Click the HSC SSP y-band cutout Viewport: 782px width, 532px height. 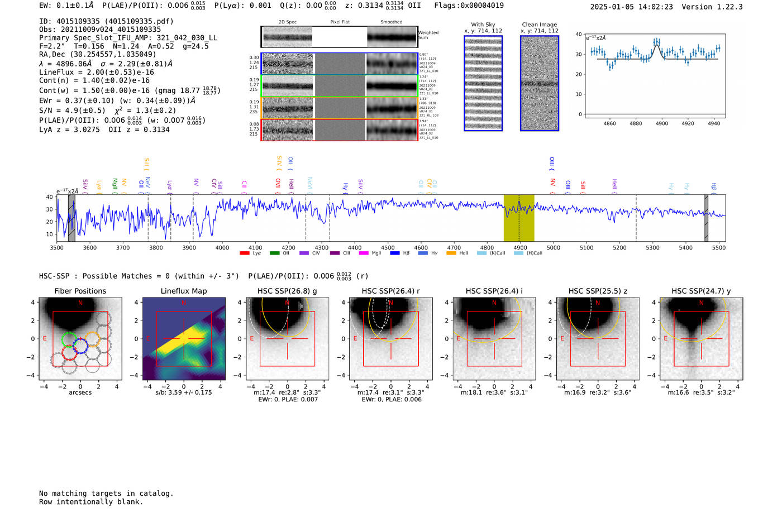701,339
